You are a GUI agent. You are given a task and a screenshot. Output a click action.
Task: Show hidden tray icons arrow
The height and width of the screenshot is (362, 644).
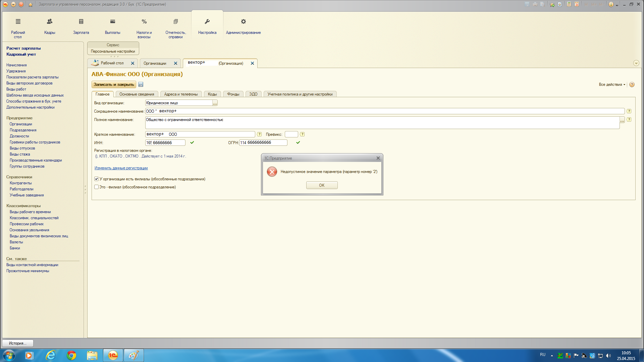pyautogui.click(x=552, y=356)
